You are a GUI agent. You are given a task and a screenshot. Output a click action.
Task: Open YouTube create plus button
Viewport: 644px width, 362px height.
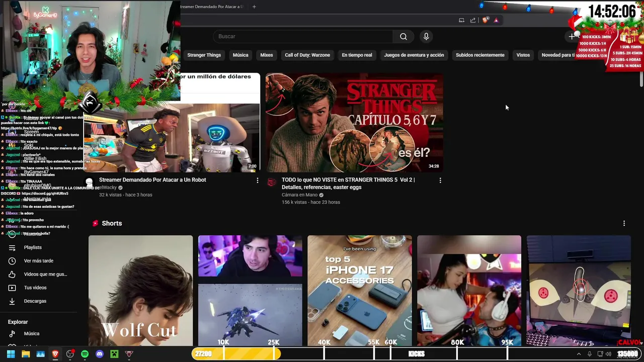click(572, 36)
